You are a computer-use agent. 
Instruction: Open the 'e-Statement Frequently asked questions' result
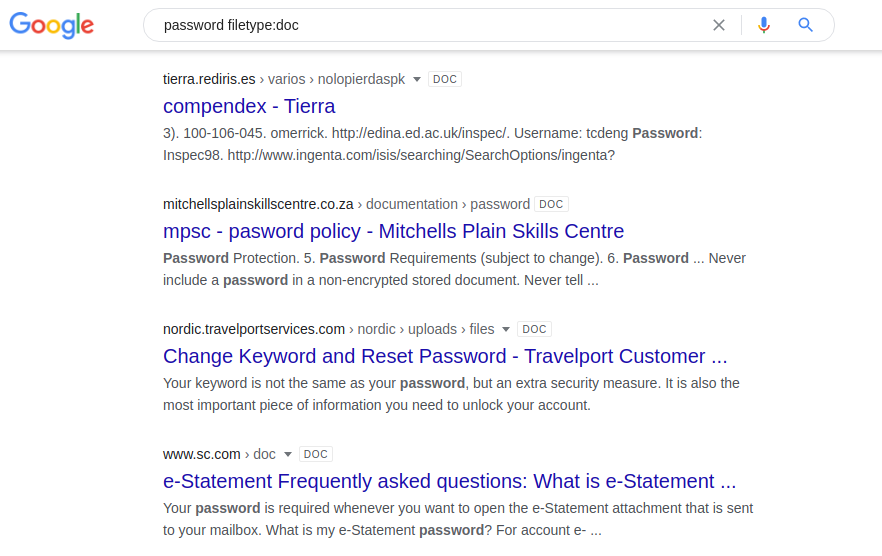pos(449,481)
